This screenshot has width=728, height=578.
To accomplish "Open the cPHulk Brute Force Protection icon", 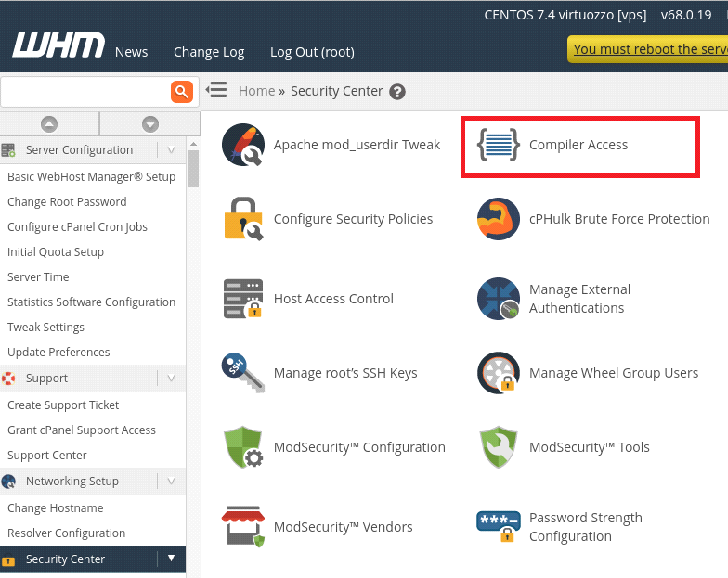I will 498,219.
